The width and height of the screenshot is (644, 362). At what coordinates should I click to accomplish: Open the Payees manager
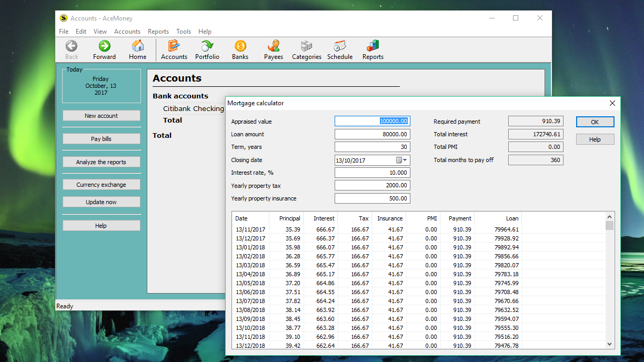[x=273, y=49]
